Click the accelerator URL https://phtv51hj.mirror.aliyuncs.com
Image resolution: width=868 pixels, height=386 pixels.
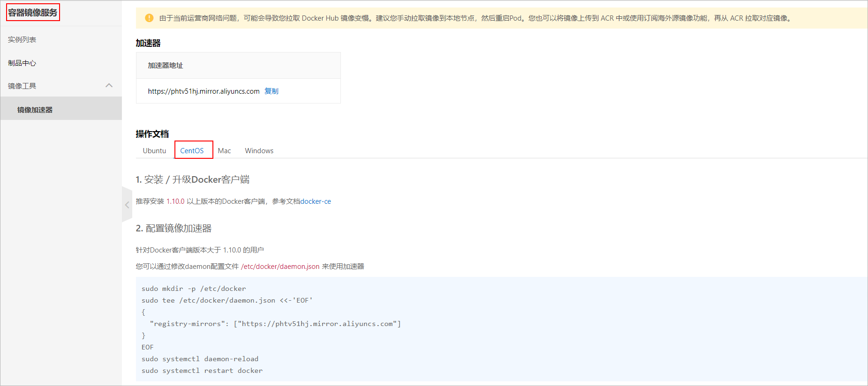(x=204, y=91)
